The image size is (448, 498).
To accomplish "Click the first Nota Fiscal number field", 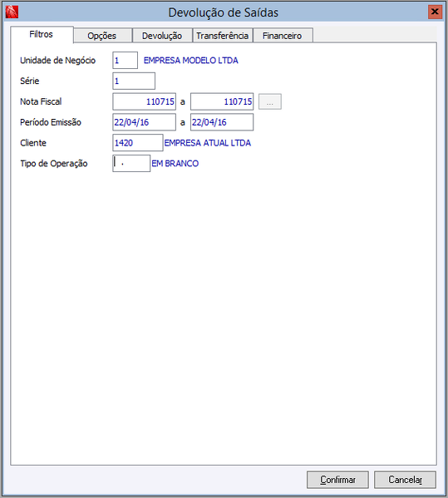I will pos(144,101).
